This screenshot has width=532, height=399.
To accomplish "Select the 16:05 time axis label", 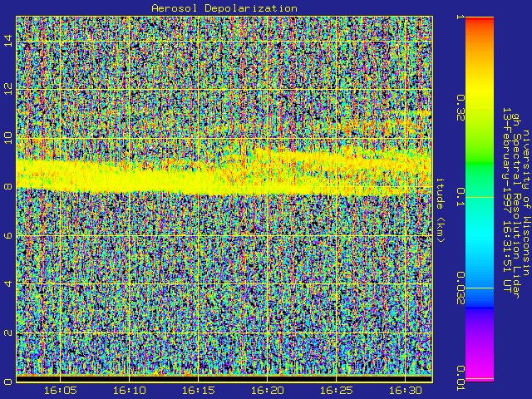I will point(60,391).
